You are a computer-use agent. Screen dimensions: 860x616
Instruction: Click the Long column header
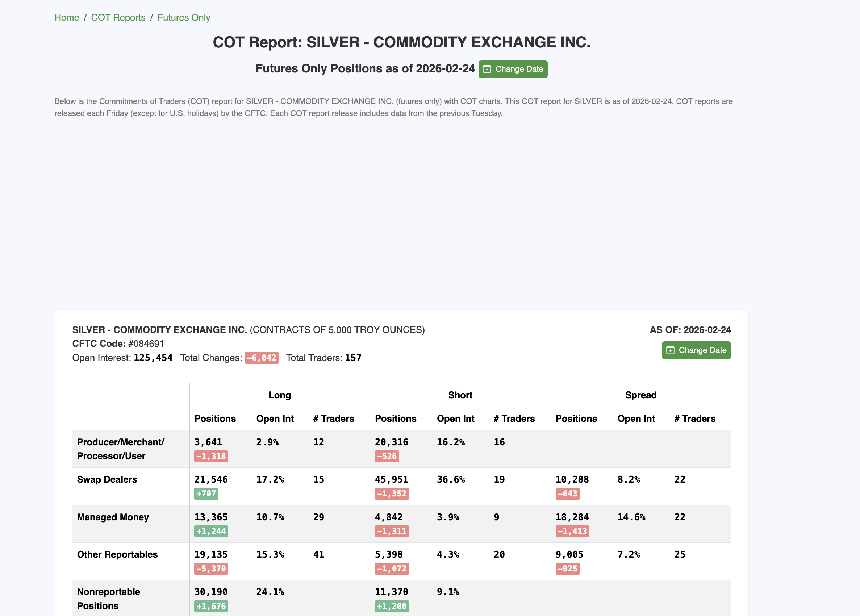click(x=279, y=395)
